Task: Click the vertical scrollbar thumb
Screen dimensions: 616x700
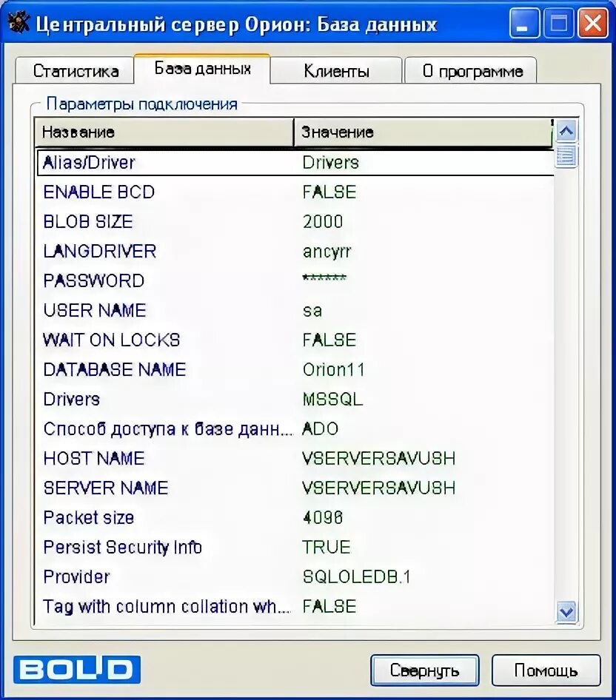Action: 566,156
